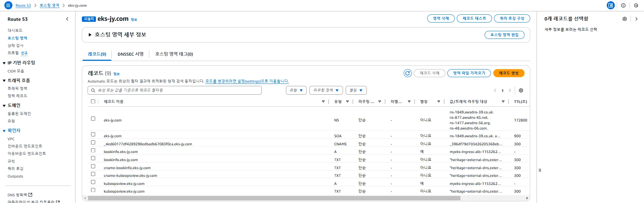Viewport: 644px width, 203px height.
Task: Switch to 호스팅 영역 태그(0) tab
Action: [174, 54]
